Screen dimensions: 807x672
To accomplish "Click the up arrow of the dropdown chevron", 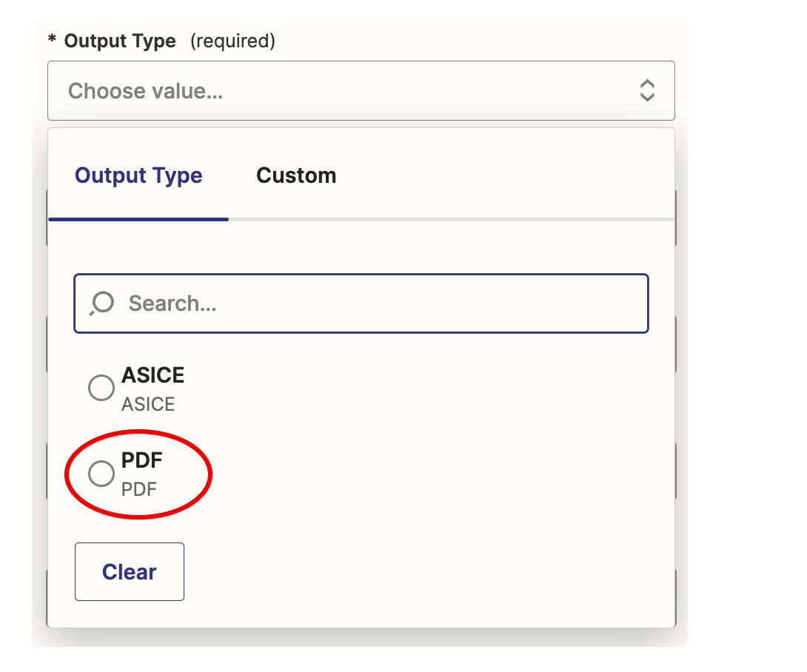I will point(646,84).
